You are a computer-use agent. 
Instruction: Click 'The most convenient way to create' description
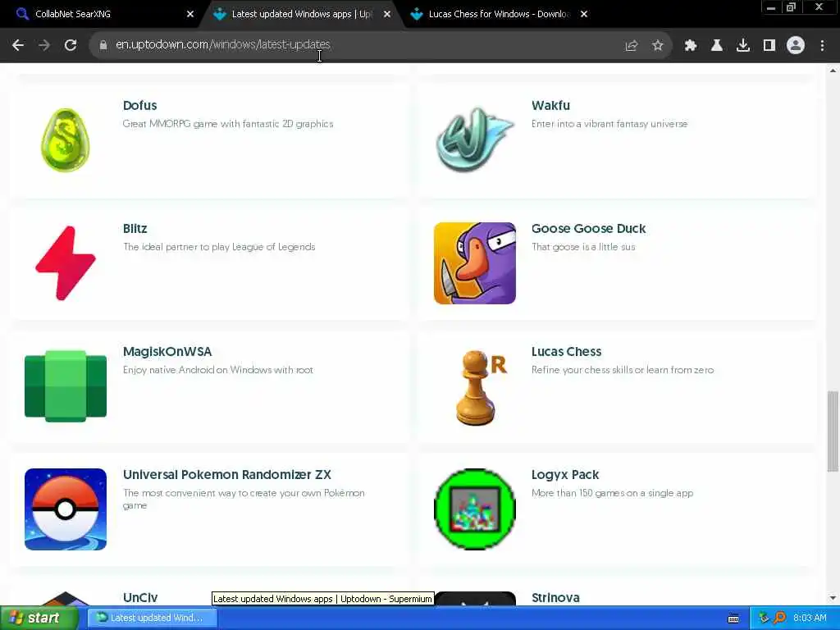244,499
